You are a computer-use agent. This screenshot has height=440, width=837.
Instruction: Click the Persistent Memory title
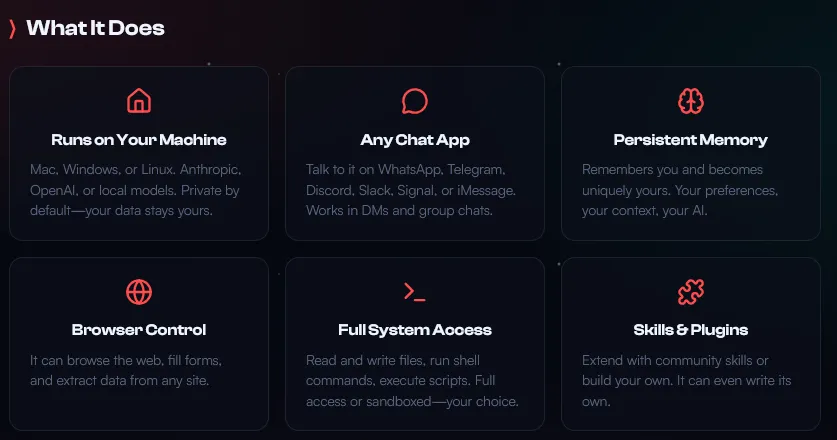691,140
